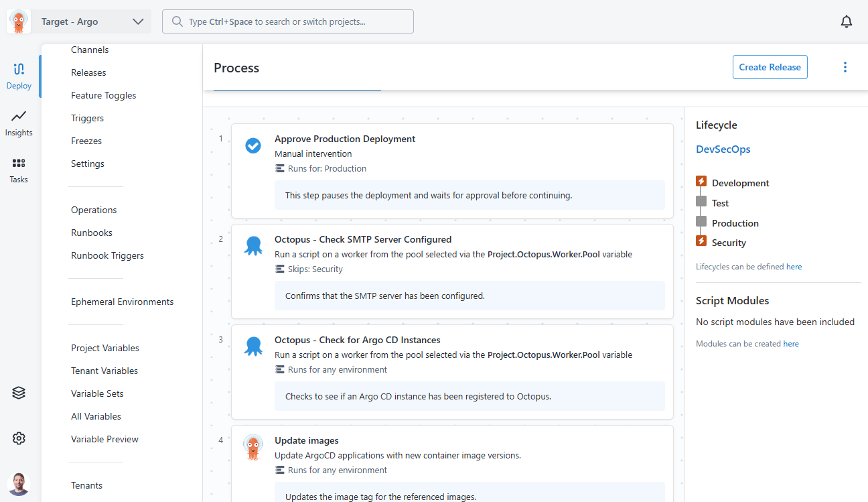Navigate to Operations
This screenshot has width=868, height=502.
click(x=94, y=210)
